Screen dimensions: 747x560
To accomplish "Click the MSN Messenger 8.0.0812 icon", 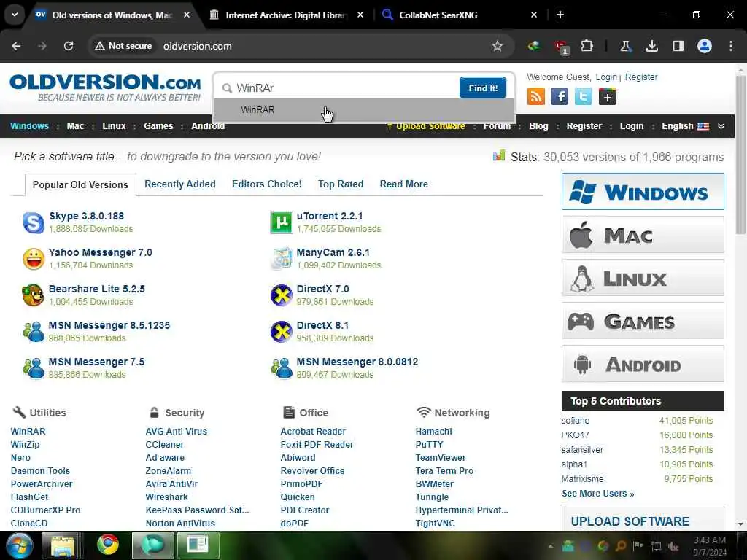I will [281, 368].
